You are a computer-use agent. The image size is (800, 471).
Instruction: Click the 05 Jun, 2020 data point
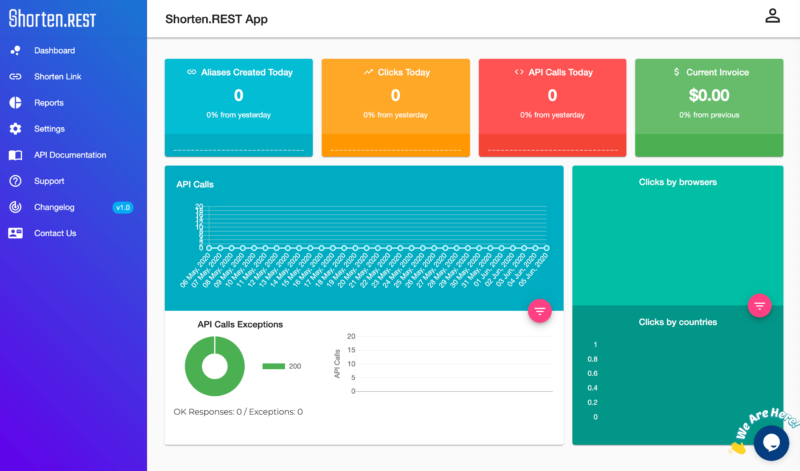click(546, 248)
